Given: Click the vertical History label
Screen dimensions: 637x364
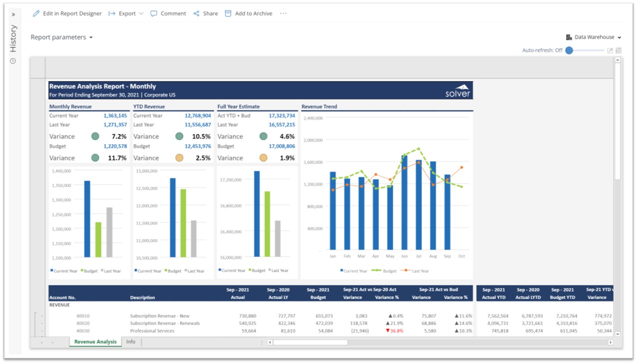Looking at the screenshot, I should pyautogui.click(x=13, y=38).
